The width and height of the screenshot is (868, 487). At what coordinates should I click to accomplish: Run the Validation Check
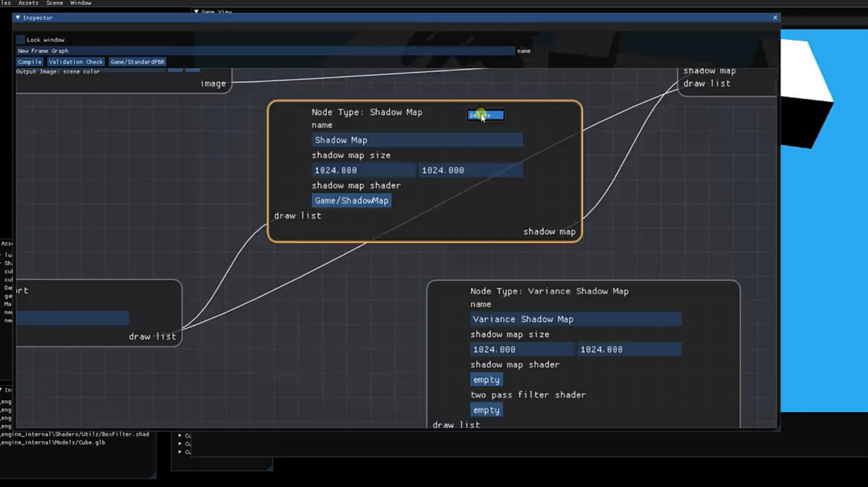(x=76, y=62)
